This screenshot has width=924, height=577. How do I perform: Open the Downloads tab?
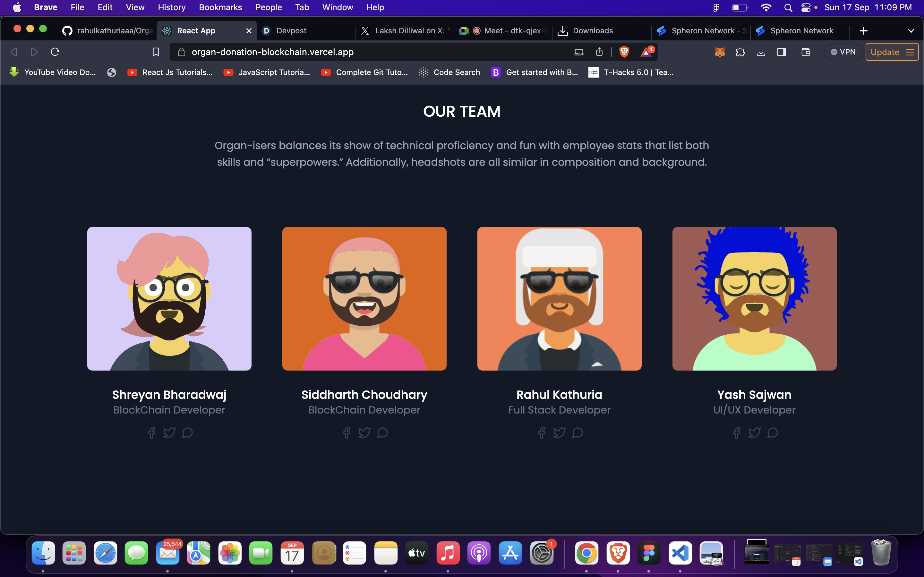point(593,31)
